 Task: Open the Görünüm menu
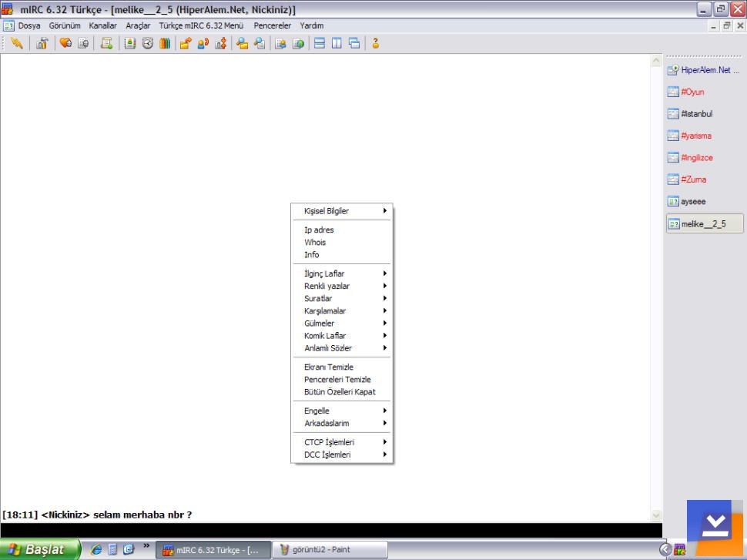65,25
